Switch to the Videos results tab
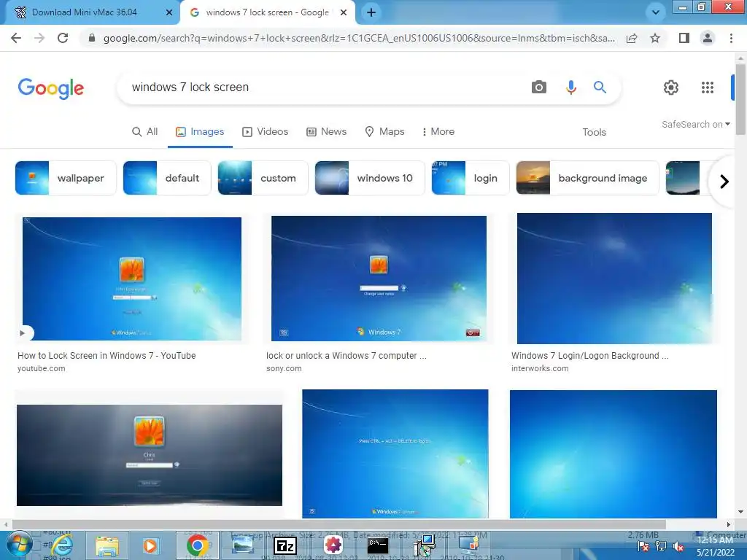747x560 pixels. click(x=265, y=131)
